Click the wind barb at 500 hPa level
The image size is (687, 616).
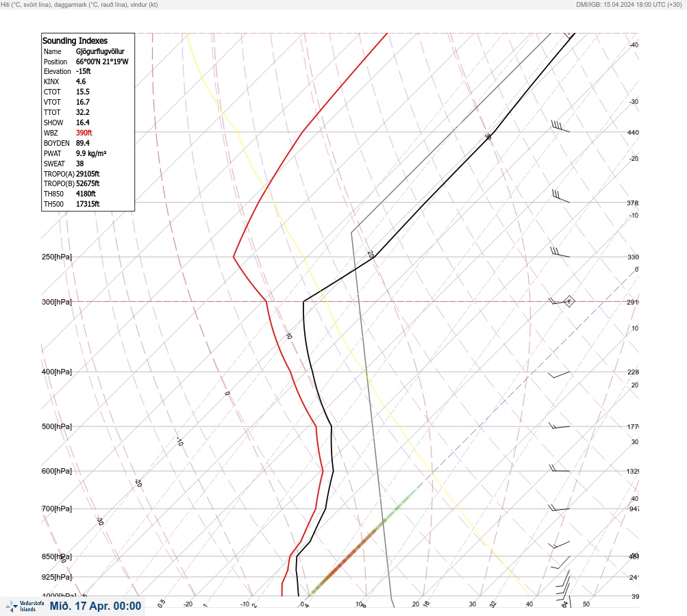click(x=559, y=426)
